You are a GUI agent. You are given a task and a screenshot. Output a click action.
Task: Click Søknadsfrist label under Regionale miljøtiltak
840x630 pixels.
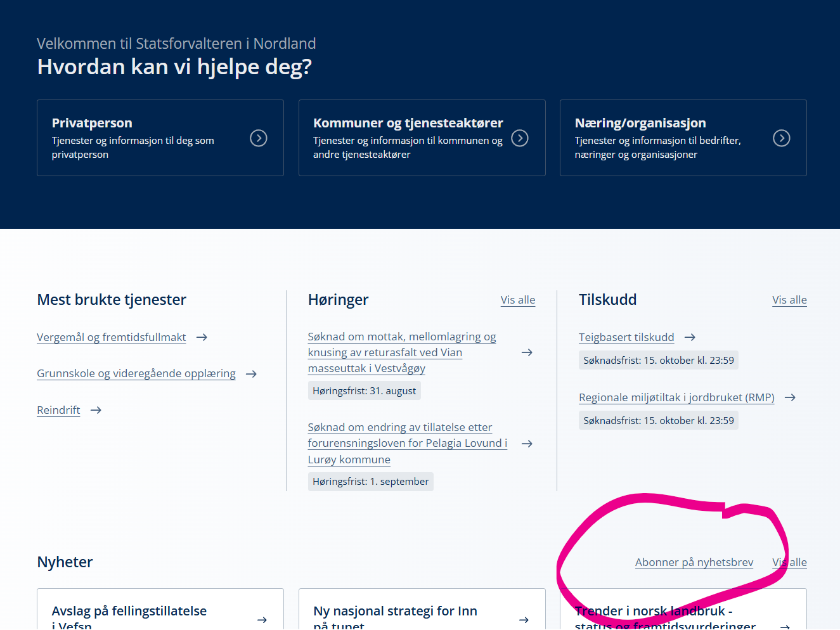[x=659, y=420]
